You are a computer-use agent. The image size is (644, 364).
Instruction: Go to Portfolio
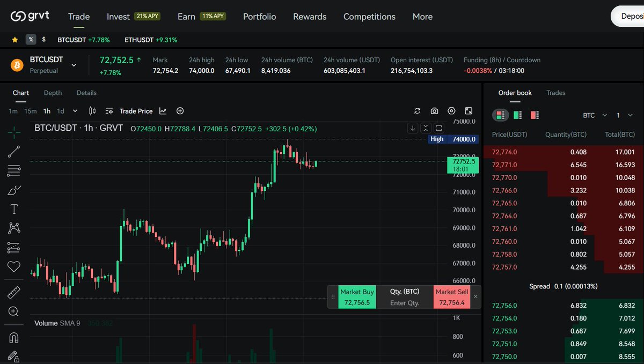point(259,17)
